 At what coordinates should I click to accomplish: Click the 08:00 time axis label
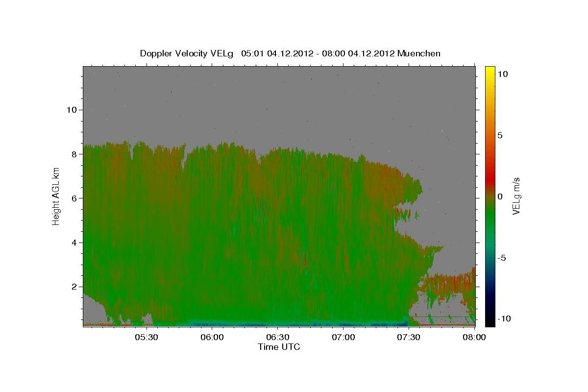coord(475,338)
